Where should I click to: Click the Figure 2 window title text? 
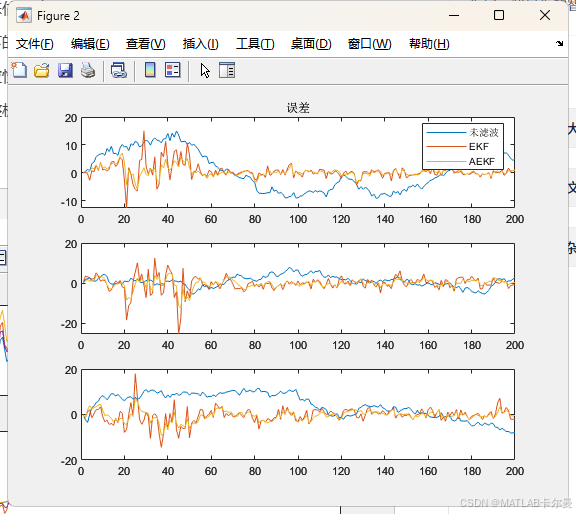point(58,16)
